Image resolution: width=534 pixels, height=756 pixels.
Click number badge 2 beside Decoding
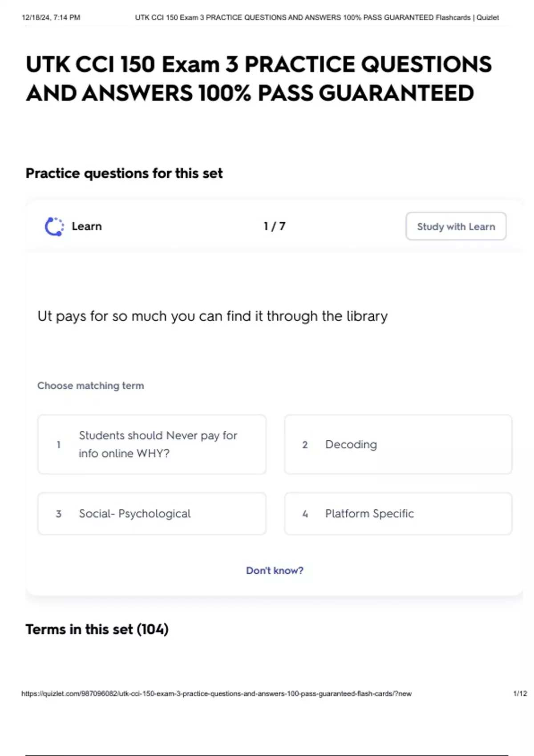[x=305, y=445]
